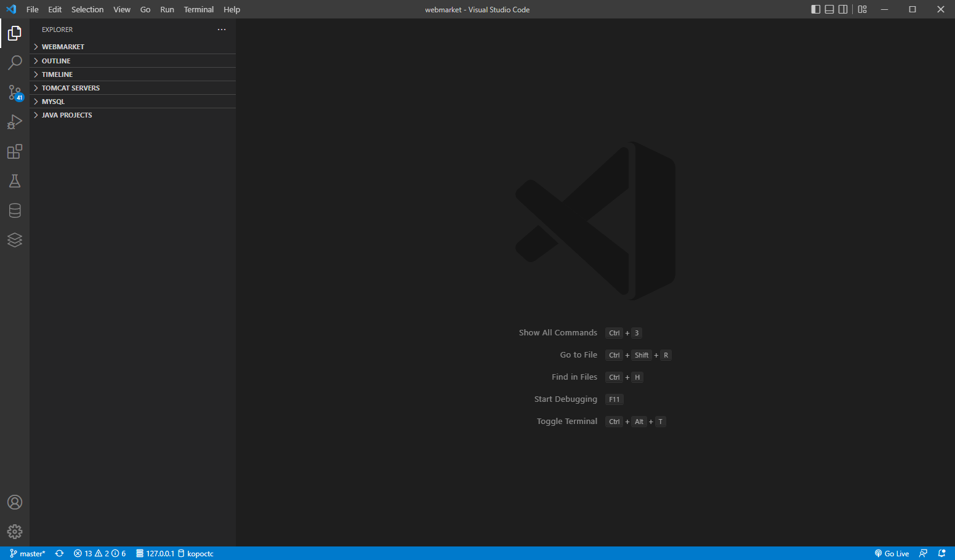
Task: Expand the WEBMARKET folder section
Action: (132, 47)
